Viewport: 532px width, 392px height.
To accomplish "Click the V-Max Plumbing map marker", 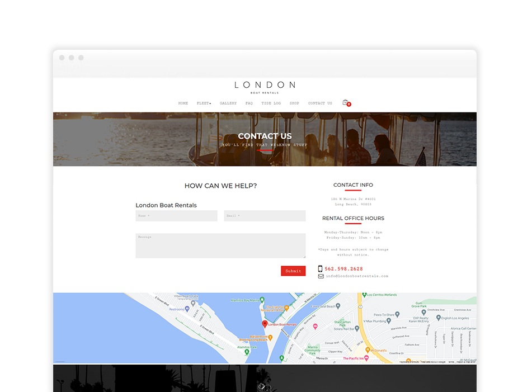I will (x=389, y=320).
